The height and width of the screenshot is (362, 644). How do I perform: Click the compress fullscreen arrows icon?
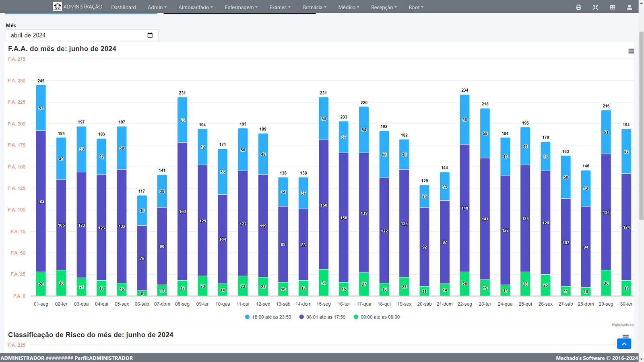(x=595, y=7)
